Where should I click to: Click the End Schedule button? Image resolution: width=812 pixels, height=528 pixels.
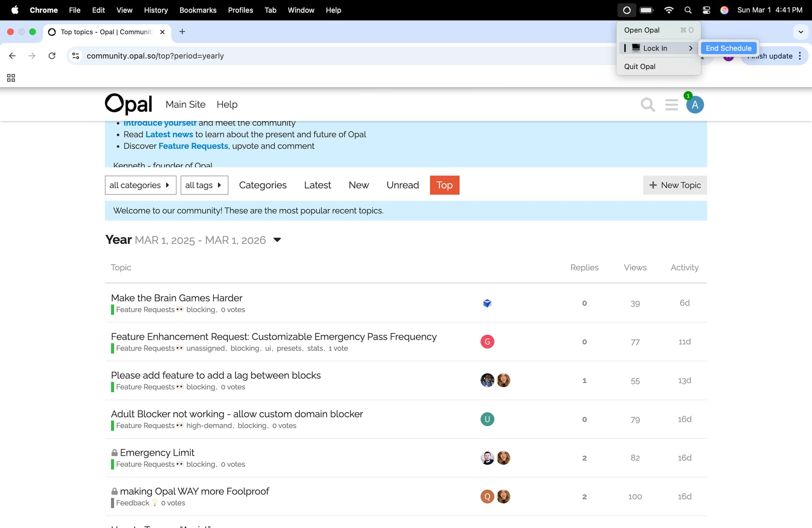728,48
